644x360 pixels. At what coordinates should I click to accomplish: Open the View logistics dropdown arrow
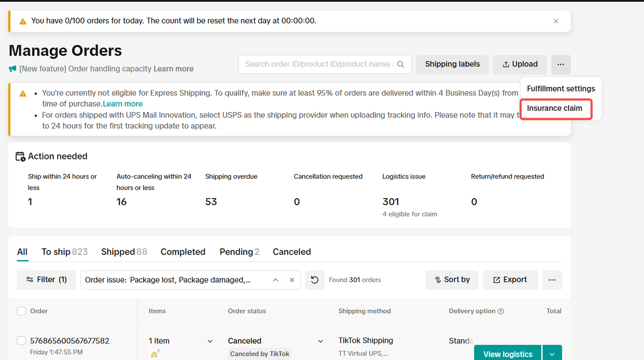tap(552, 354)
